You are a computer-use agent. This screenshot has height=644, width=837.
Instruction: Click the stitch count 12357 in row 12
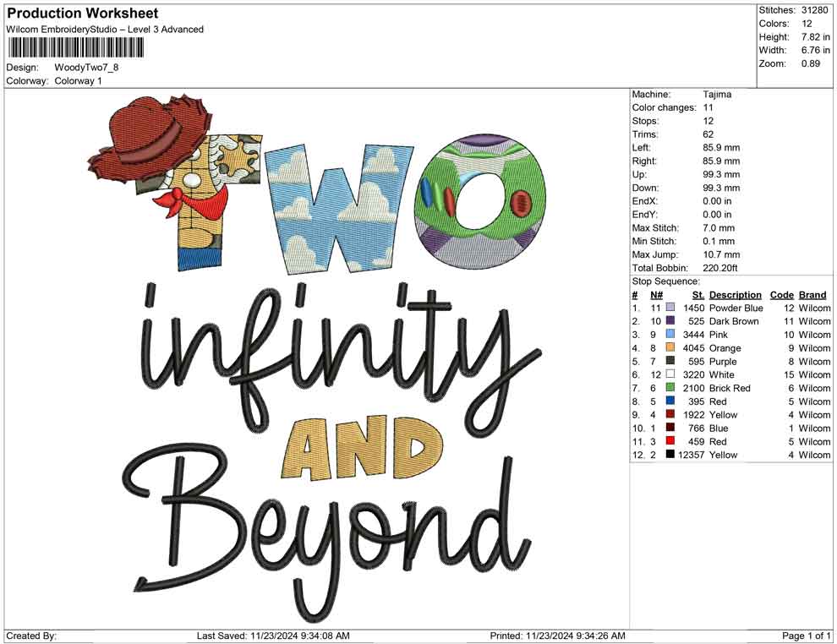[x=692, y=455]
